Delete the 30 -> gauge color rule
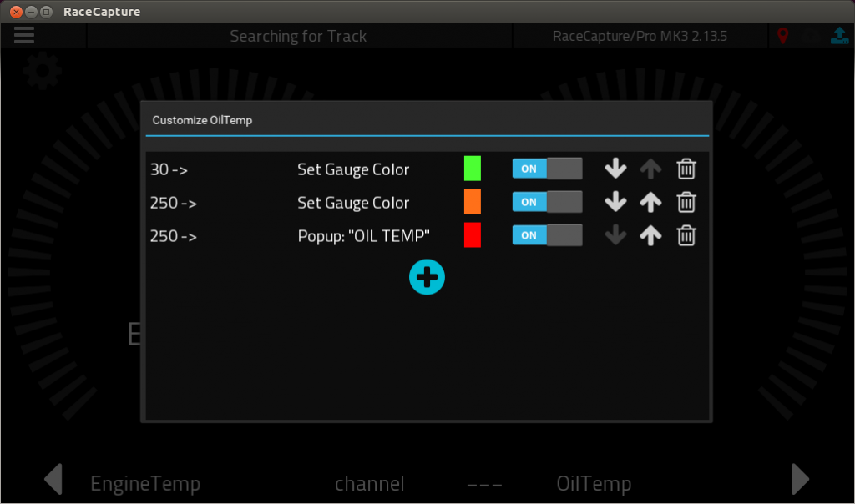Viewport: 855px width, 504px height. click(686, 169)
